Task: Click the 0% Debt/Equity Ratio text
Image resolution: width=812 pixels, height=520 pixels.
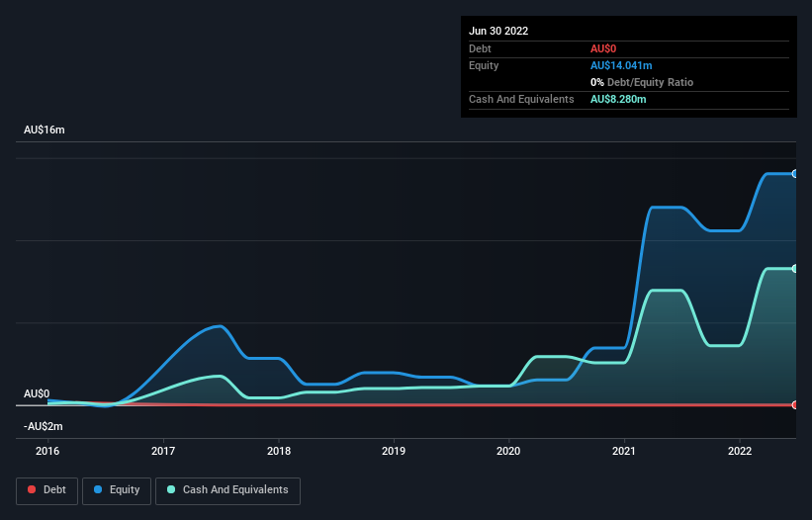Action: (x=642, y=82)
